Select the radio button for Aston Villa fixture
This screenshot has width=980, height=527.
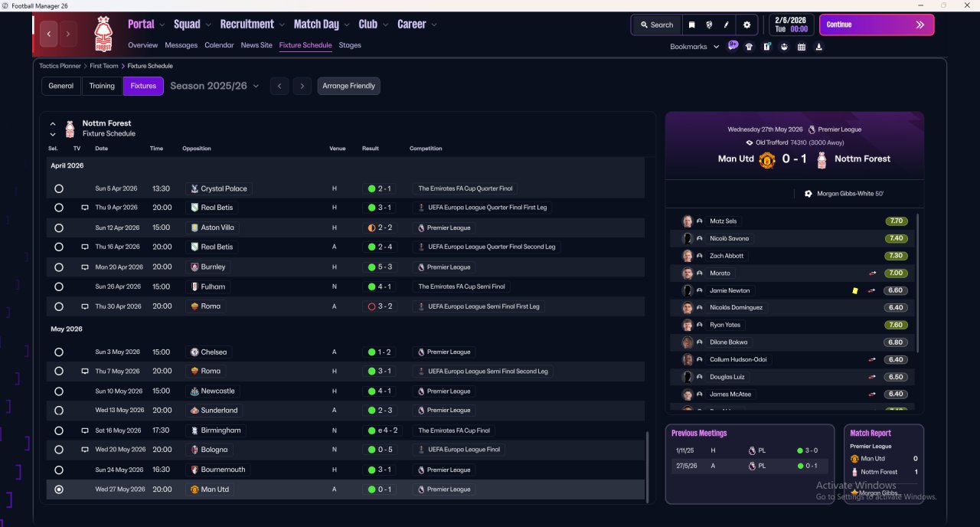59,227
